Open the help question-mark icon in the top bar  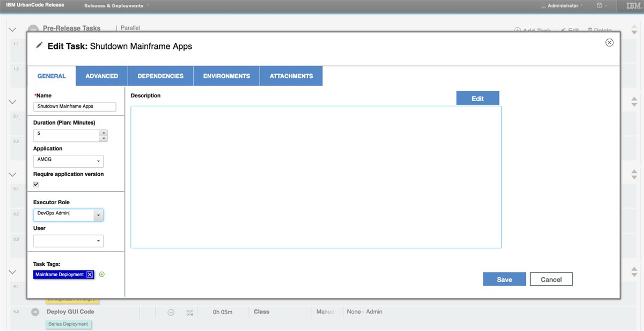pos(599,6)
